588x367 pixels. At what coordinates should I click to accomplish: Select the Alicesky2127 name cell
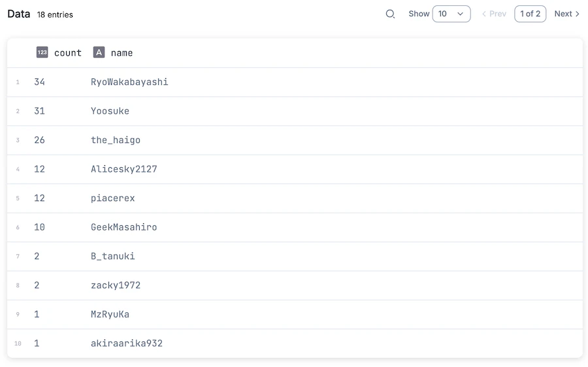[123, 169]
